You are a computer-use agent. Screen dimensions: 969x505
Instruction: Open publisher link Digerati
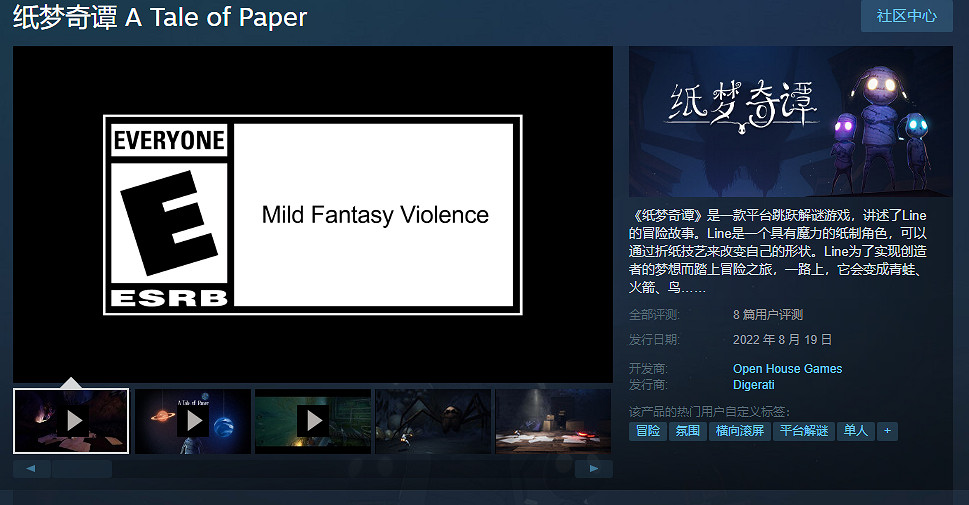[753, 384]
